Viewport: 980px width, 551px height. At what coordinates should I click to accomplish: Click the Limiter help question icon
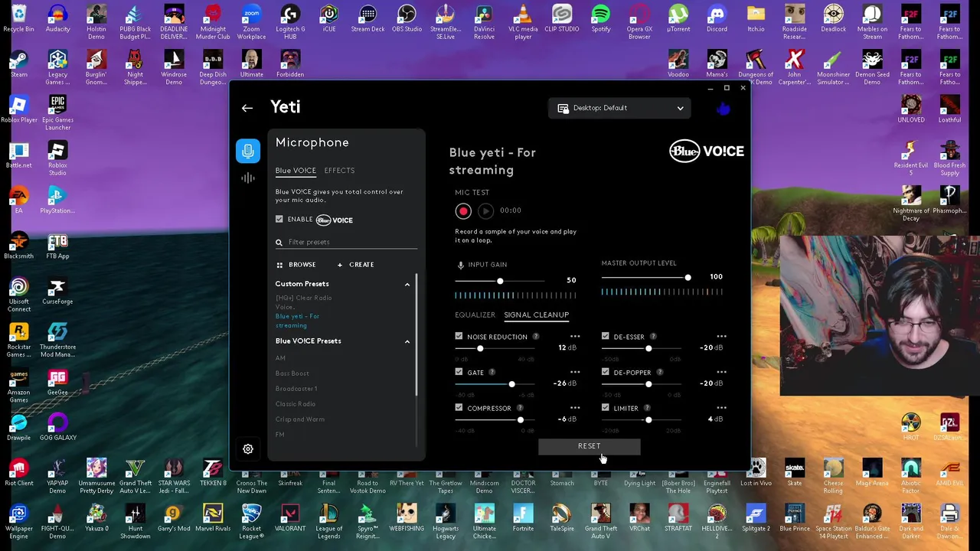[x=647, y=409]
